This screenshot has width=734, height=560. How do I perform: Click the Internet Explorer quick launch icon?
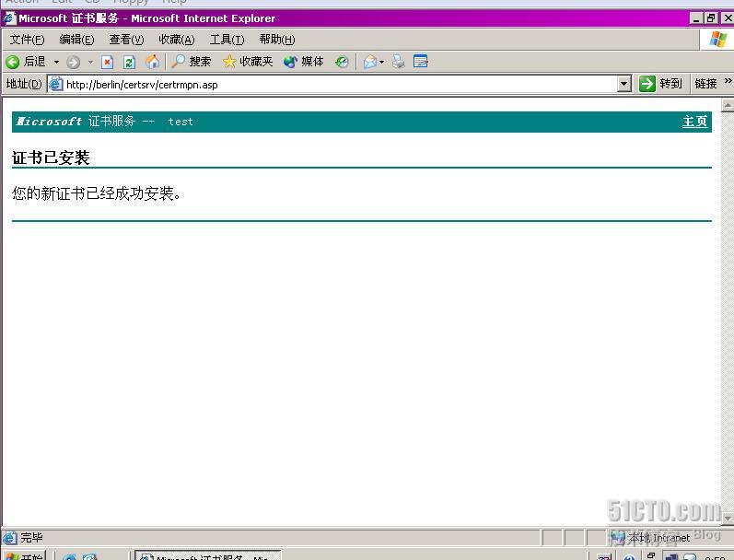[x=70, y=556]
